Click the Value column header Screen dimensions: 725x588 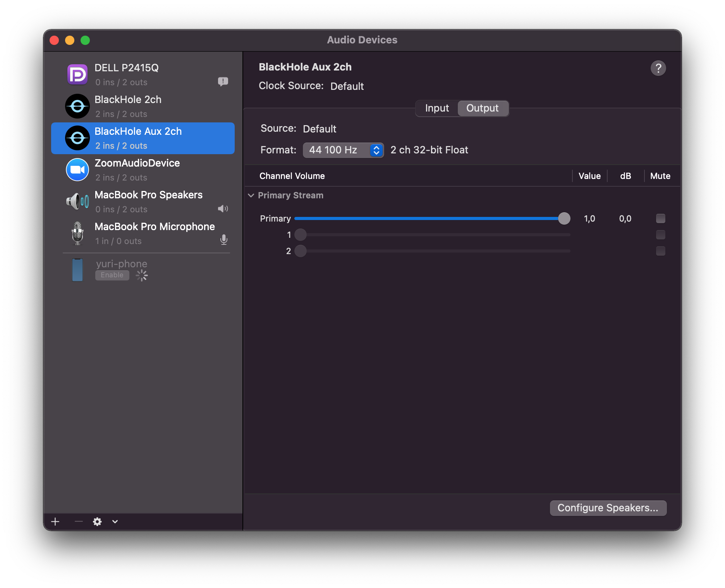pos(589,176)
